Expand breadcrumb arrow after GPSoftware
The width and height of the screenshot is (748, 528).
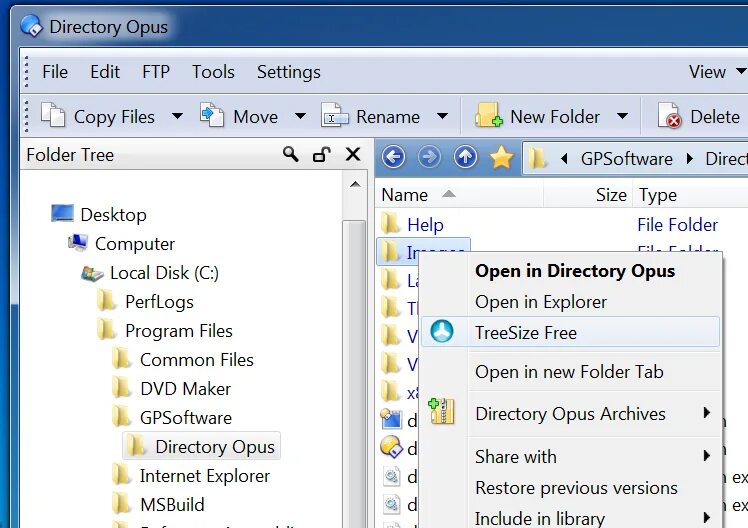690,158
